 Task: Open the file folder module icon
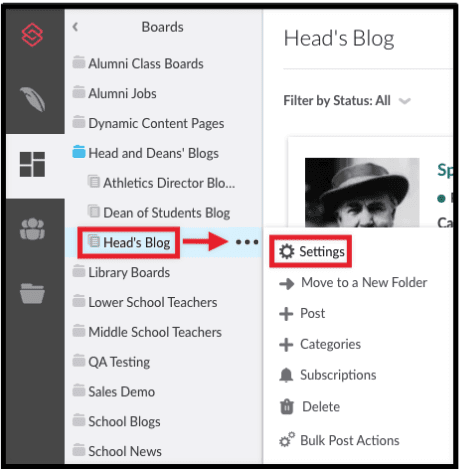point(32,293)
